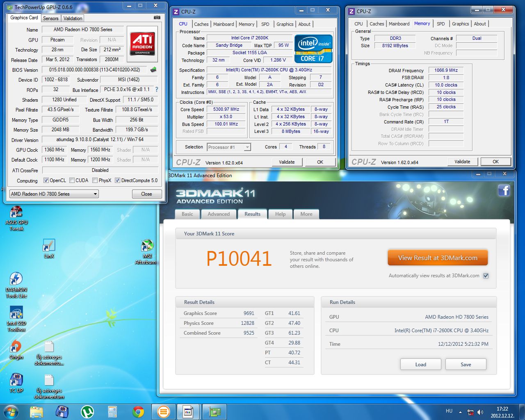
Task: Open Windows Explorer from the taskbar
Action: (x=36, y=411)
